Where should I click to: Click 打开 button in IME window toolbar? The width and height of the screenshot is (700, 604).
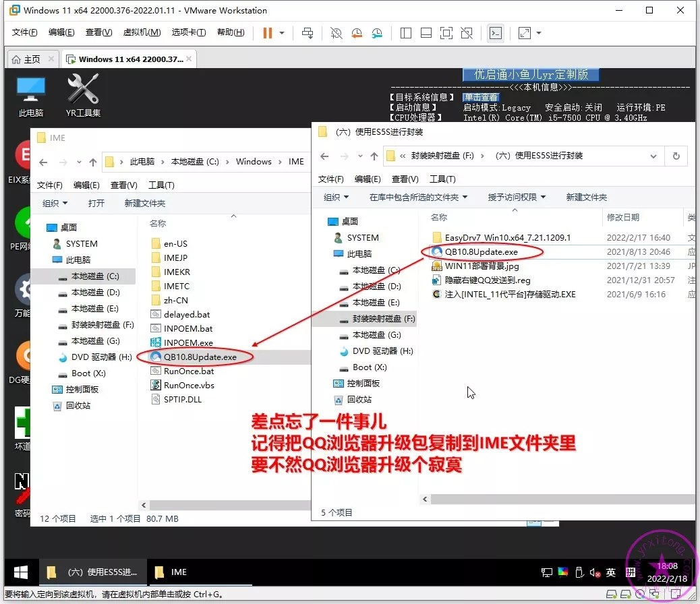(x=96, y=203)
